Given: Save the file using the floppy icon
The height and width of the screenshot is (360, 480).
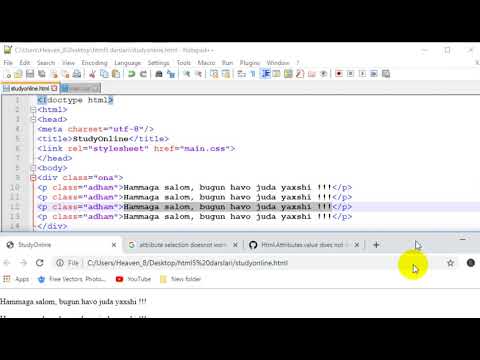Looking at the screenshot, I should [x=30, y=74].
